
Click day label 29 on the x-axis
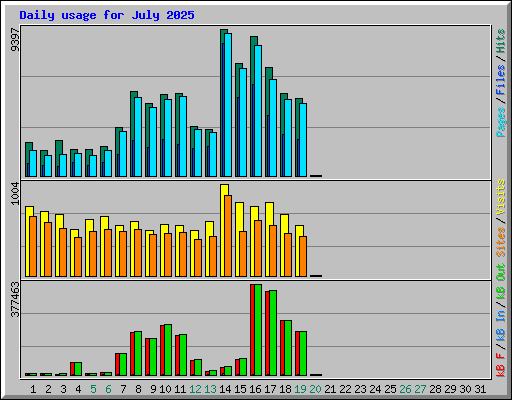pyautogui.click(x=450, y=389)
